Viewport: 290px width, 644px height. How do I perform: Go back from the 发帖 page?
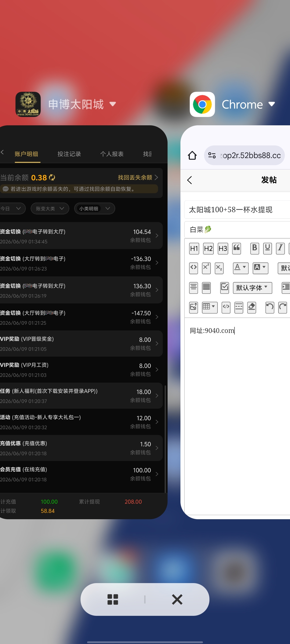[190, 180]
